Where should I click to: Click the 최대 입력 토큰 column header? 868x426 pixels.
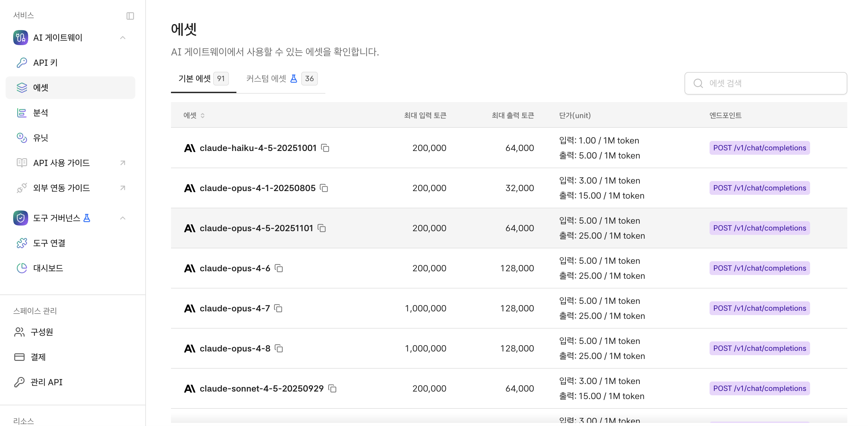425,115
